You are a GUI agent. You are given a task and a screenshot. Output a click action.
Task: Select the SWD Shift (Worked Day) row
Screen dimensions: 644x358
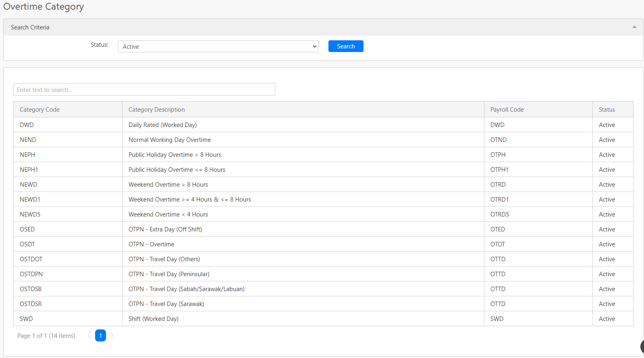(153, 319)
